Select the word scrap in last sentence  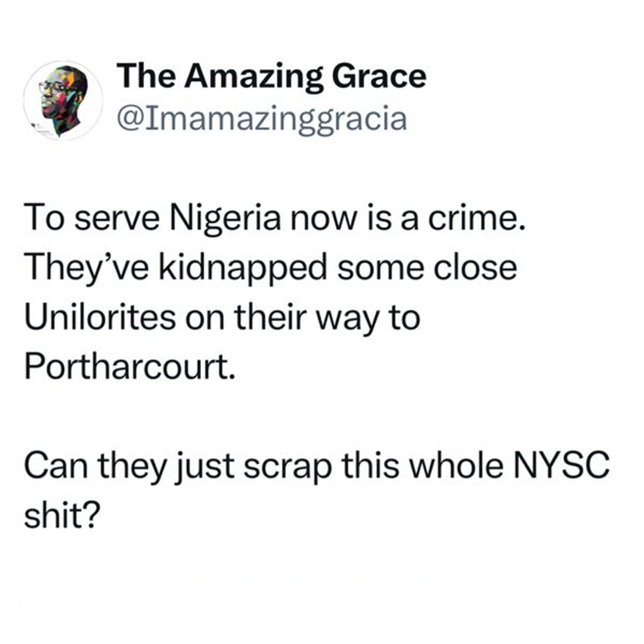click(287, 468)
